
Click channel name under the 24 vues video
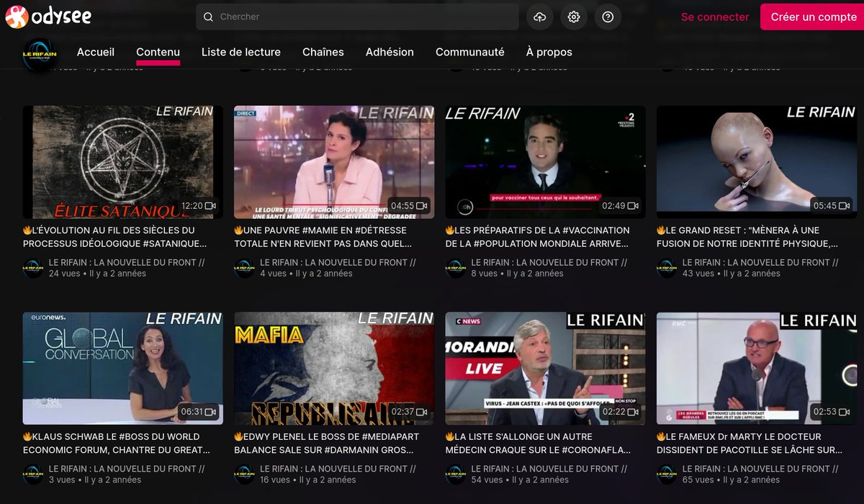127,263
